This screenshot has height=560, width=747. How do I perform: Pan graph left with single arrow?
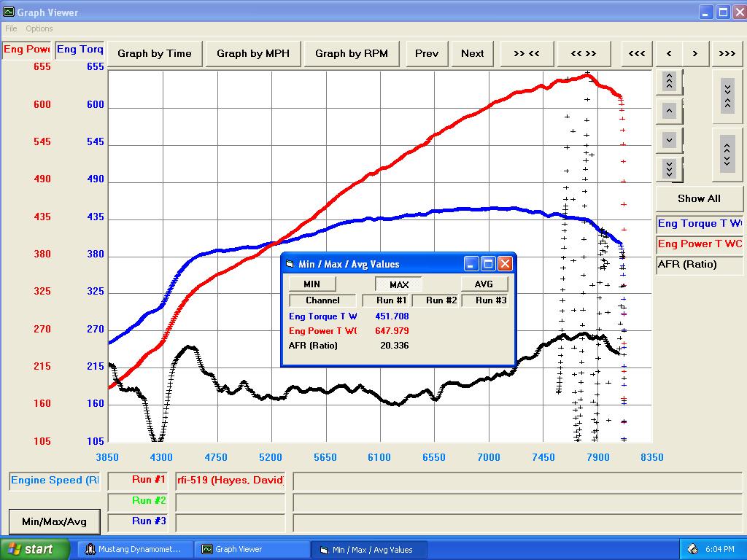(x=669, y=53)
